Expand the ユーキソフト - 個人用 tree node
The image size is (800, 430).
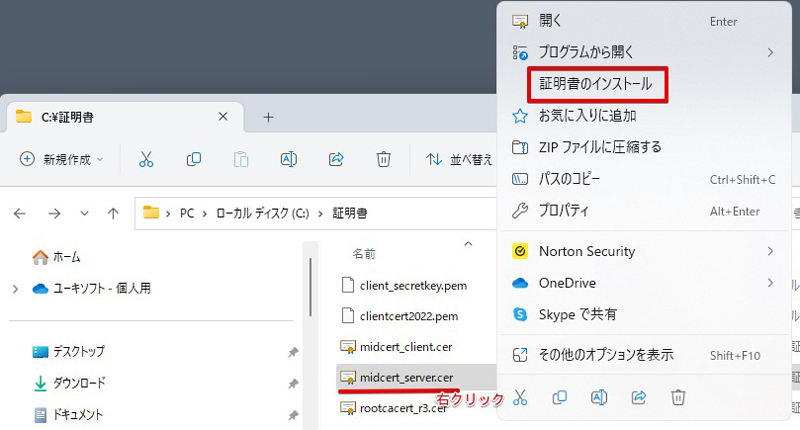tap(15, 289)
